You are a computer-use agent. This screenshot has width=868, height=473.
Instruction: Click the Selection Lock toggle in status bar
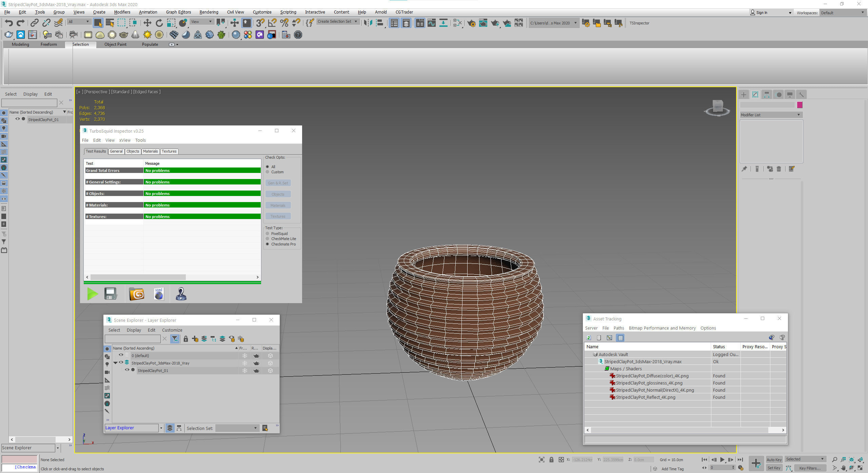(551, 460)
